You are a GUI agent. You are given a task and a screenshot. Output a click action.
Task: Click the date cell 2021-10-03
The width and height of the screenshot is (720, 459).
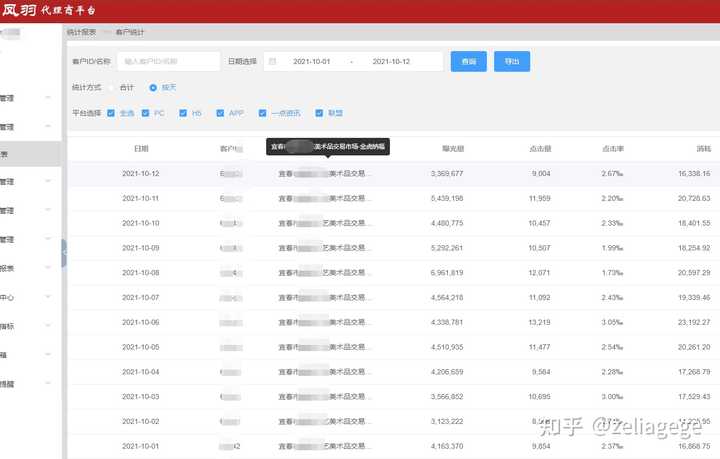tap(141, 397)
